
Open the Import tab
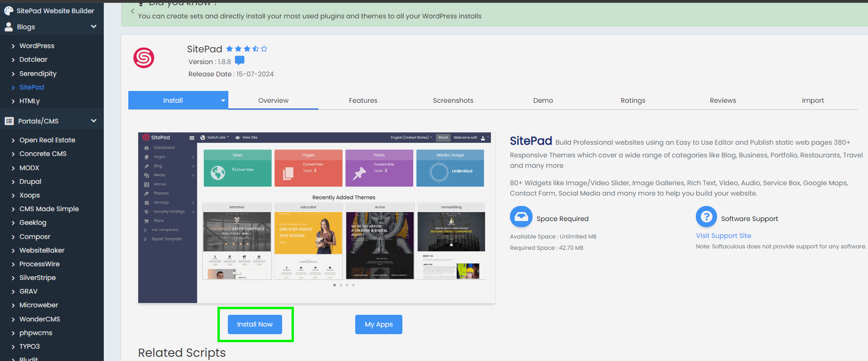(813, 100)
